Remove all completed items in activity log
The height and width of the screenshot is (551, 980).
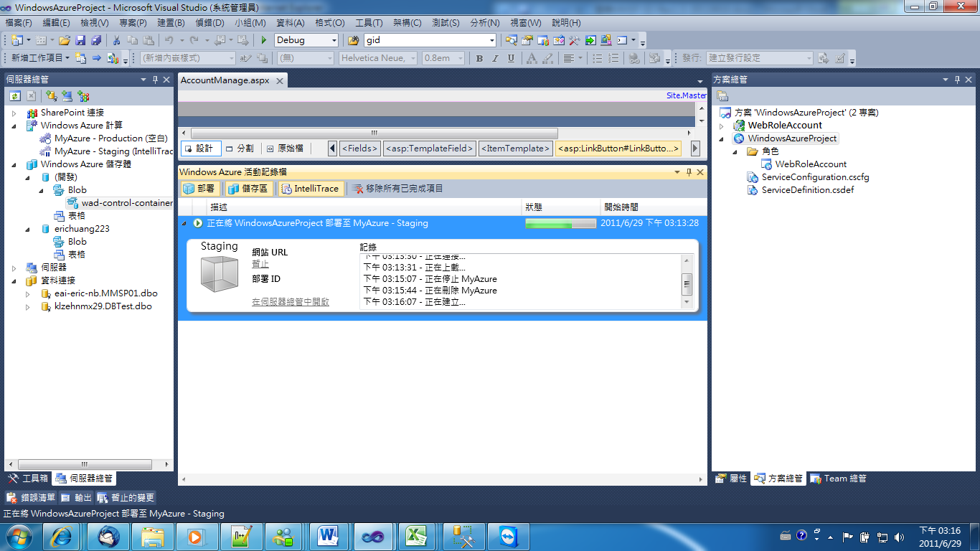pos(397,189)
